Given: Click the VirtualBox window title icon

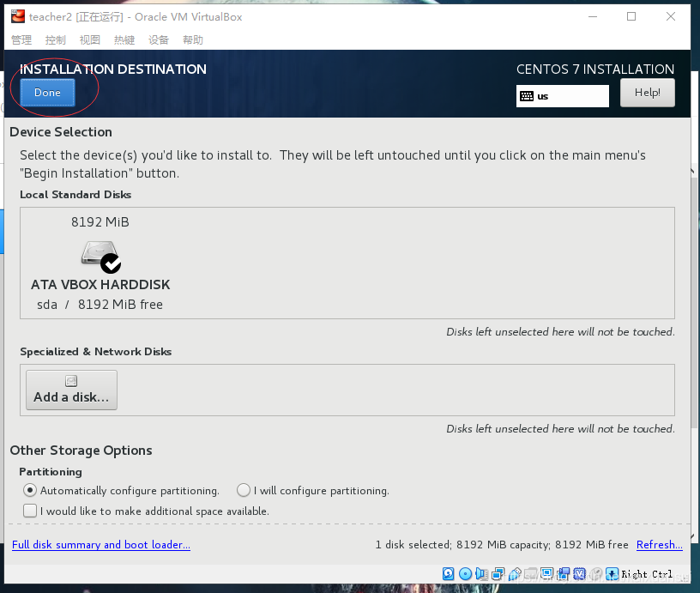Looking at the screenshot, I should click(18, 16).
